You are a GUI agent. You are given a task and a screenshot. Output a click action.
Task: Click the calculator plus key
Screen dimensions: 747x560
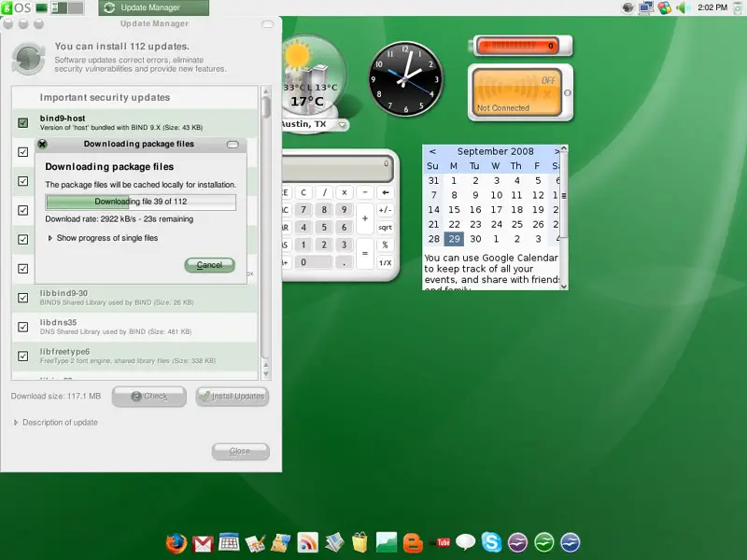point(365,218)
